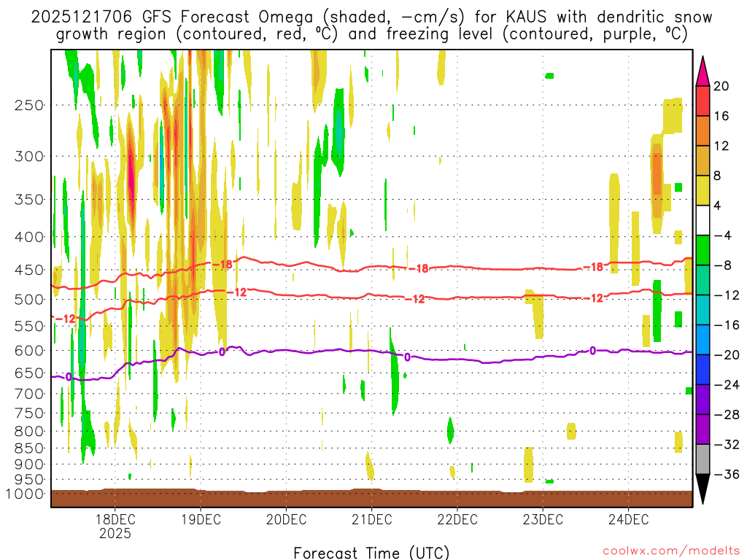Pick the dark blue -20 to -24 colorbar segment
Image resolution: width=747 pixels, height=560 pixels.
coord(703,370)
